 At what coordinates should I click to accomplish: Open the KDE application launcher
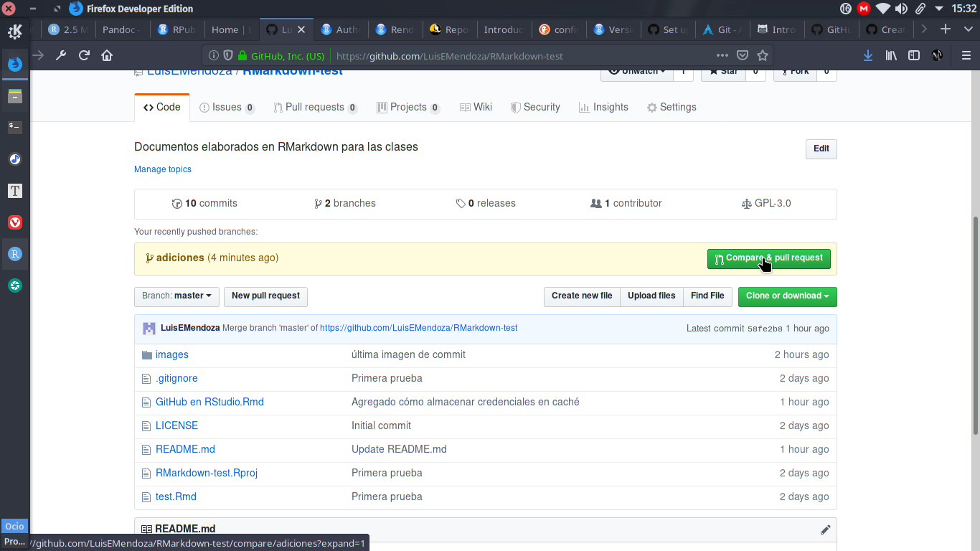click(x=15, y=32)
